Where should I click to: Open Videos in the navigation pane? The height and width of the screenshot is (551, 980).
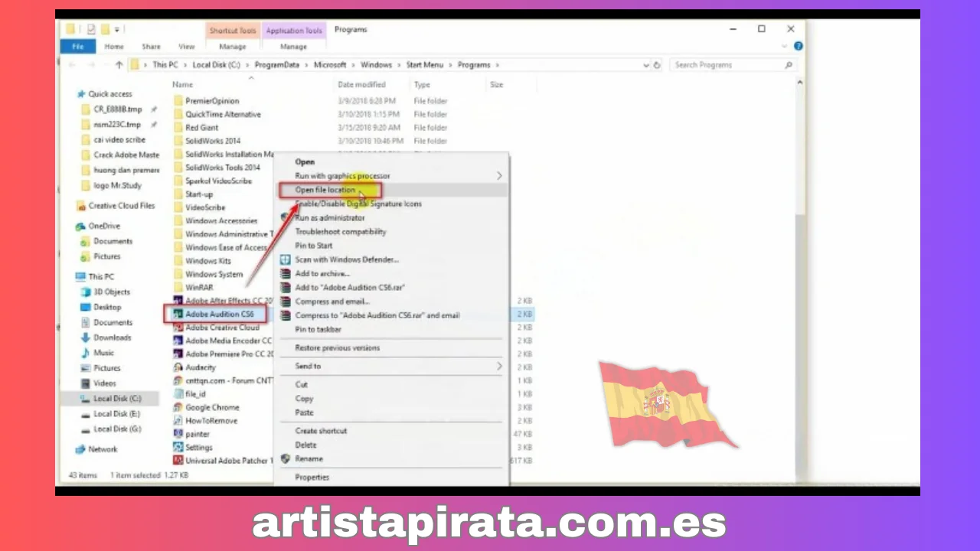coord(105,383)
